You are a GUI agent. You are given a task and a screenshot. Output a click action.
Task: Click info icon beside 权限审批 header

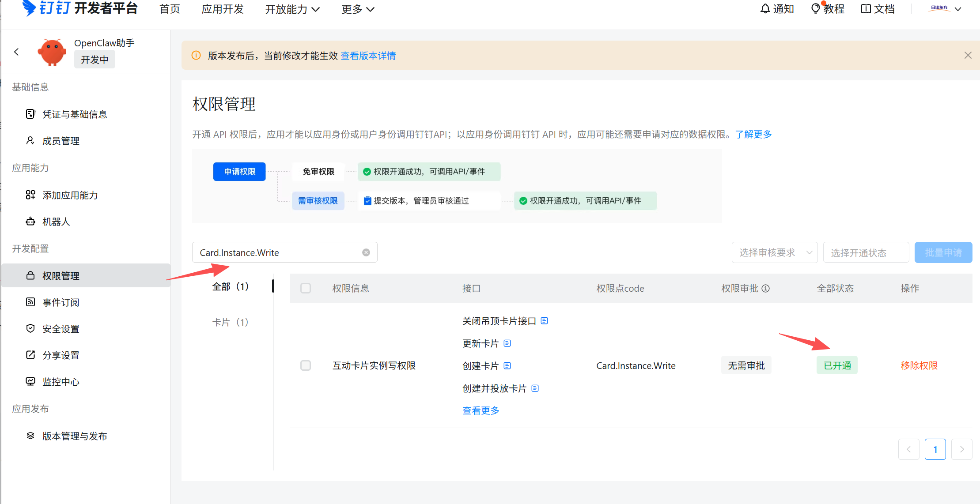(766, 288)
